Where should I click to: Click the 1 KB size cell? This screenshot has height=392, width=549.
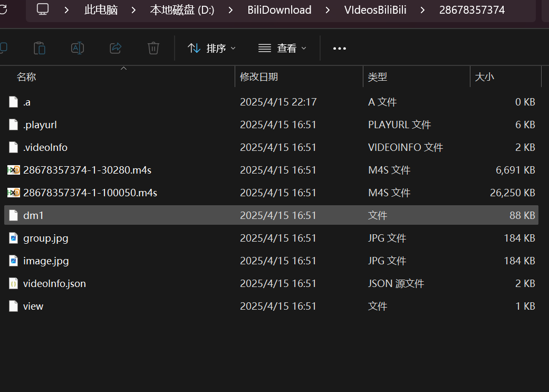pyautogui.click(x=525, y=306)
